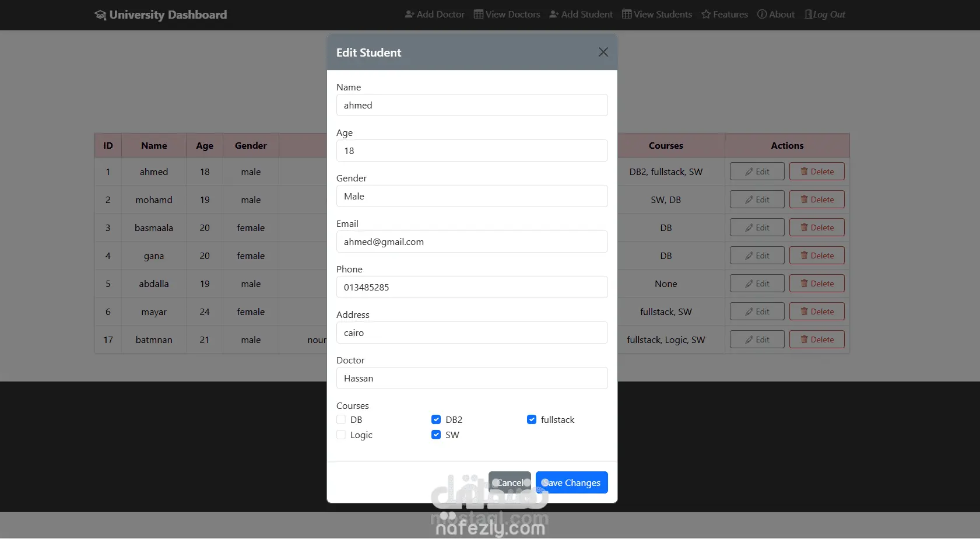Go to View Students
Viewport: 980px width, 539px height.
tap(657, 14)
